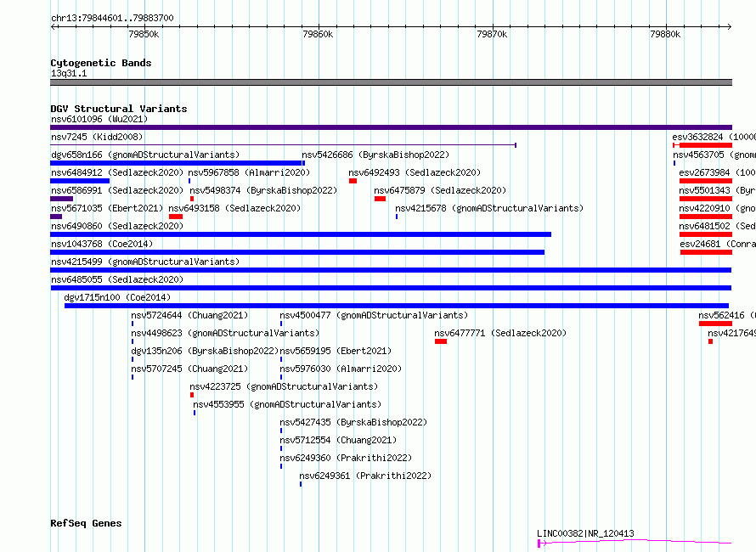
Task: Open nsv5427435 (ByrskaBishop2022) label
Action: tap(353, 422)
